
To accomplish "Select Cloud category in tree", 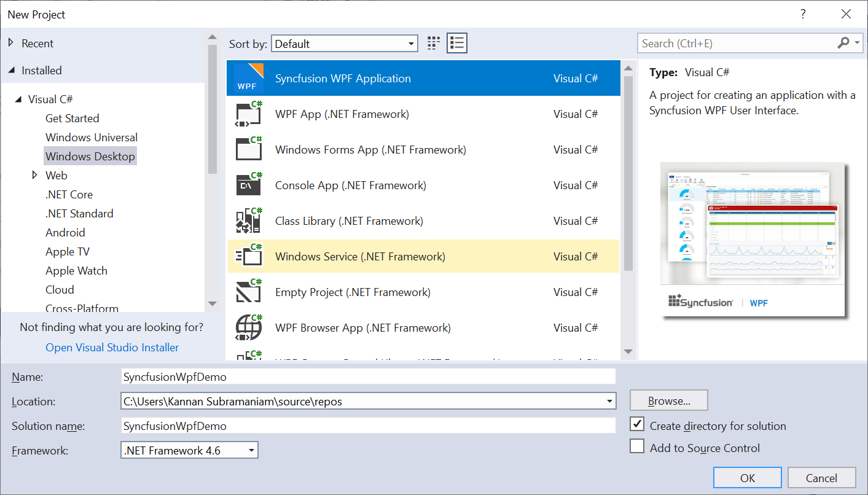I will (x=60, y=289).
